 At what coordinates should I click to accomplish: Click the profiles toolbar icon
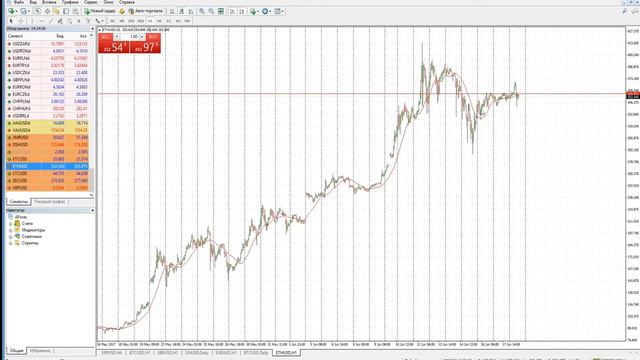point(24,11)
